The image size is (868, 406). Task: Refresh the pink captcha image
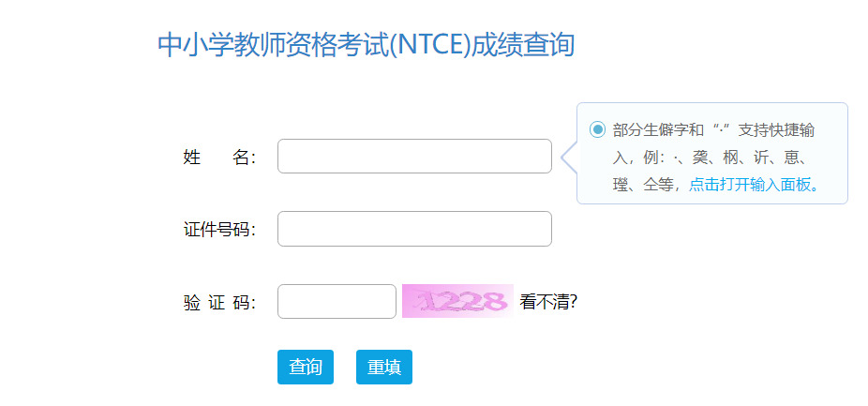tap(457, 301)
